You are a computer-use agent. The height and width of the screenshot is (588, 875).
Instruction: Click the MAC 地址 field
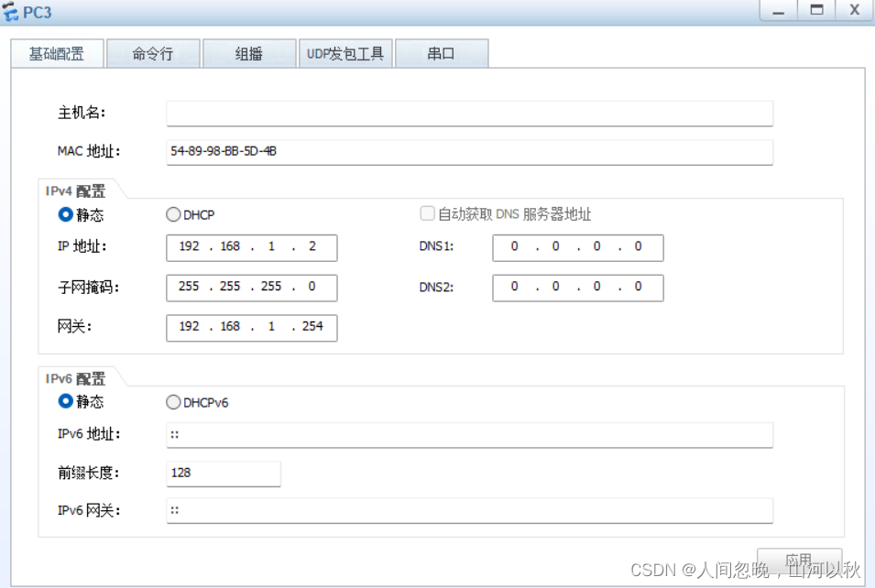click(469, 152)
